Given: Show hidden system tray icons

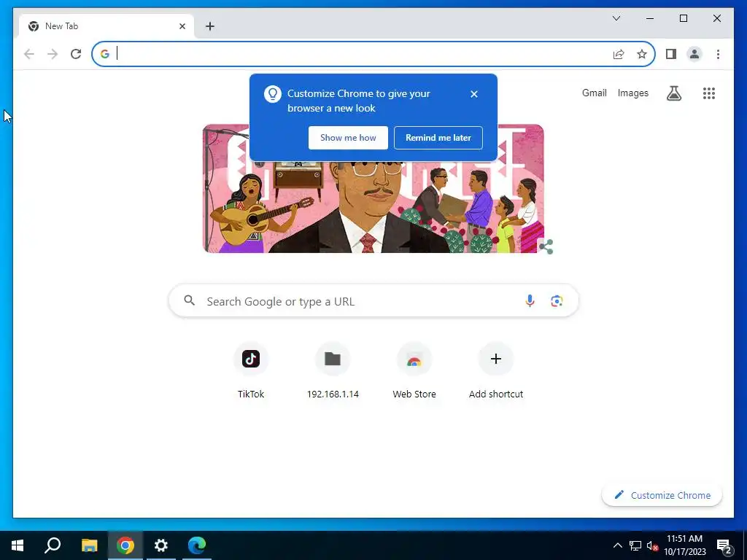Looking at the screenshot, I should pos(617,545).
